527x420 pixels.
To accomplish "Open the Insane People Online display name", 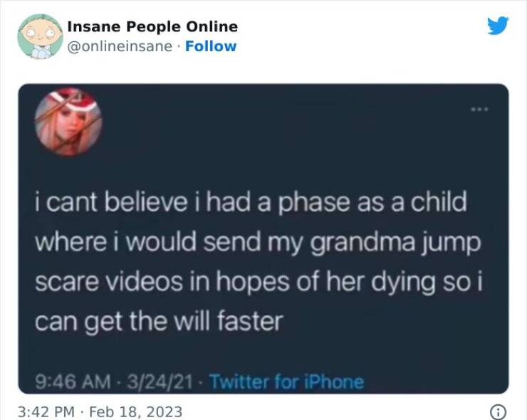I will (152, 26).
